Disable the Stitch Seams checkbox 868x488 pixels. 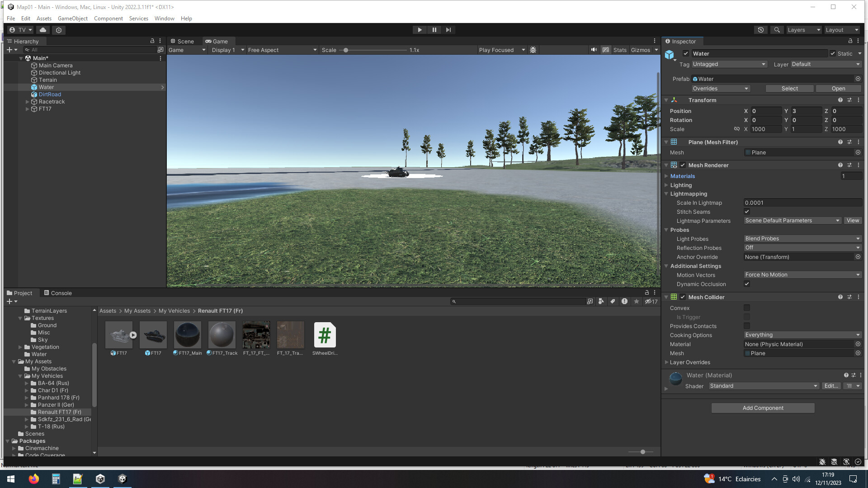[747, 211]
